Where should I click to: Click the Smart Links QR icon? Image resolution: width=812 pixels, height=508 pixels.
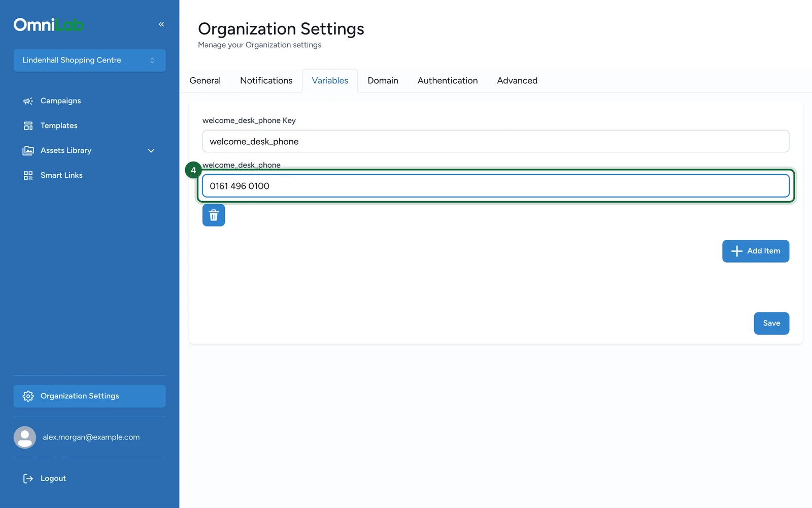(x=28, y=176)
